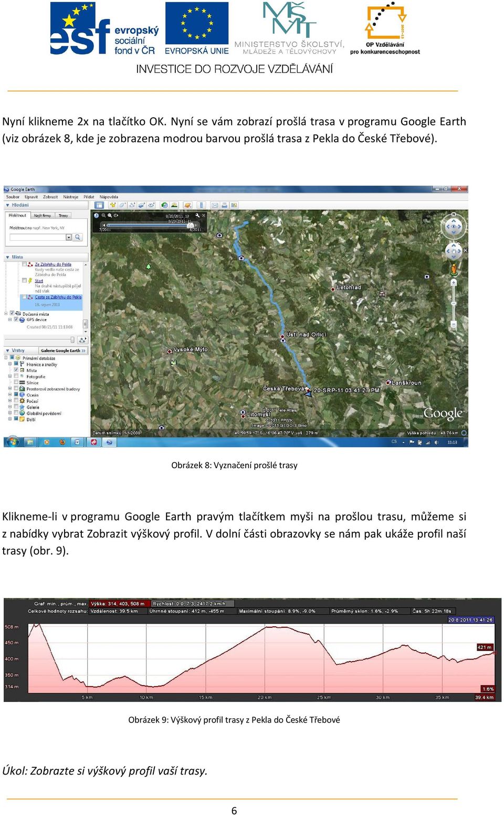
Task: Open the 'Upravit' menu
Action: tap(31, 197)
